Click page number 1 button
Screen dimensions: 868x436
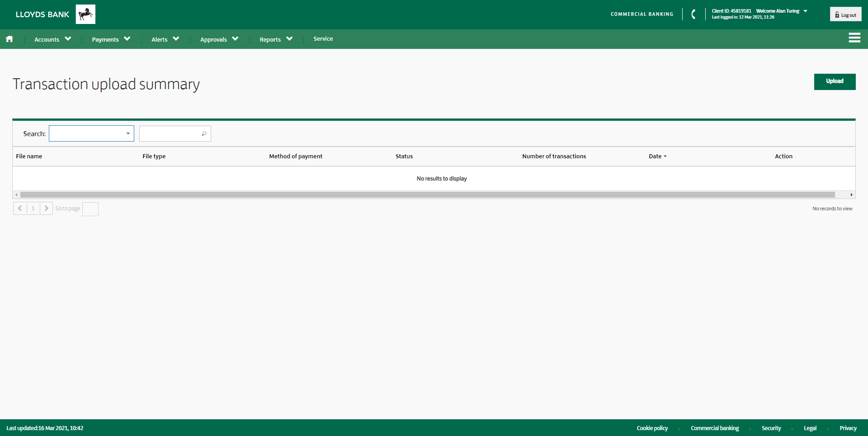pos(33,209)
